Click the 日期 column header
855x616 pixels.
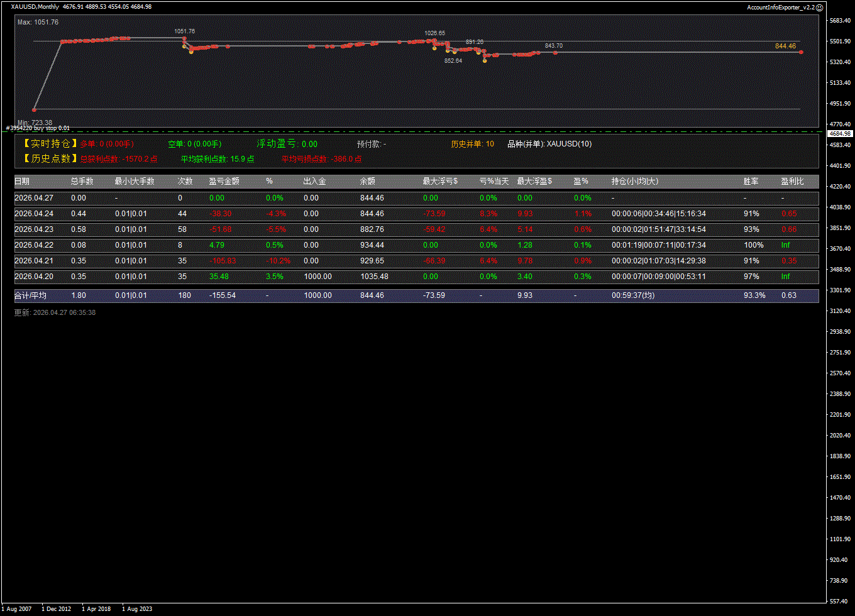[x=22, y=181]
